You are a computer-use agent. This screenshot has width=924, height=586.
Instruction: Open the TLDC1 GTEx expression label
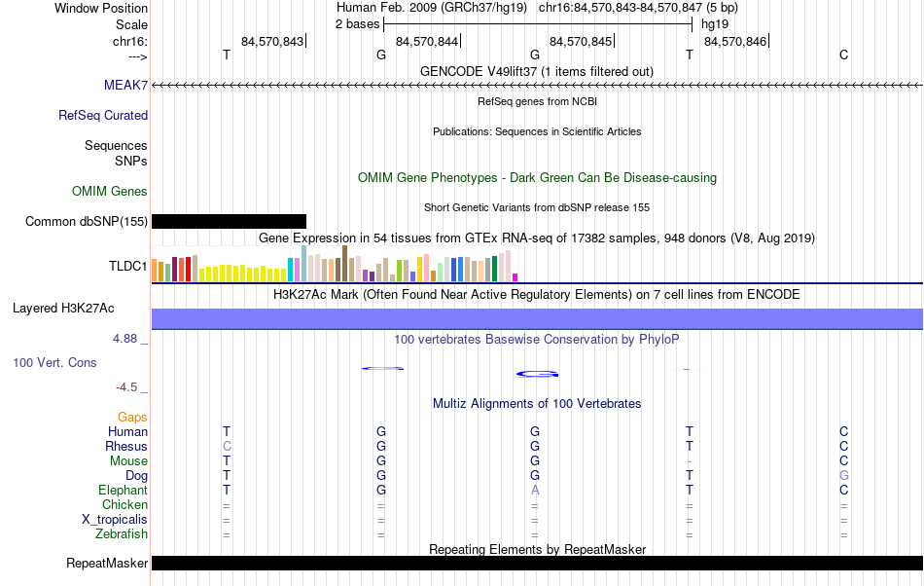[127, 266]
